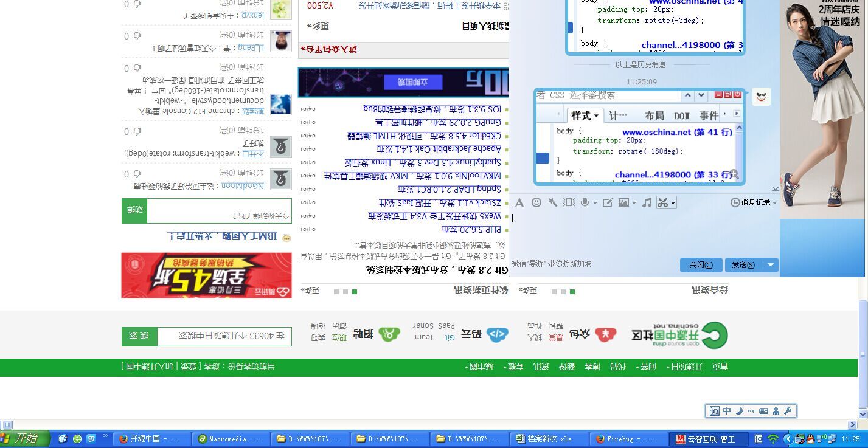This screenshot has height=448, width=868.
Task: Click the oschina.net logo
Action: tap(680, 336)
